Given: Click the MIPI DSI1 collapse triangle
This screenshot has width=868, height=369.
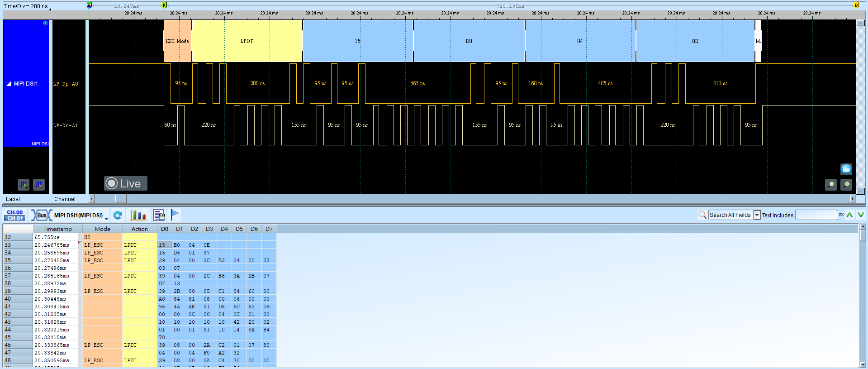Looking at the screenshot, I should point(9,84).
